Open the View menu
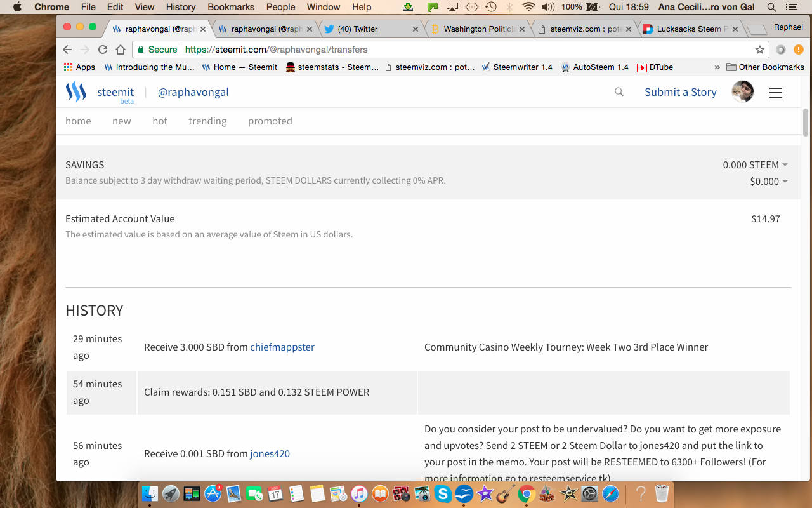The image size is (812, 508). [x=145, y=7]
